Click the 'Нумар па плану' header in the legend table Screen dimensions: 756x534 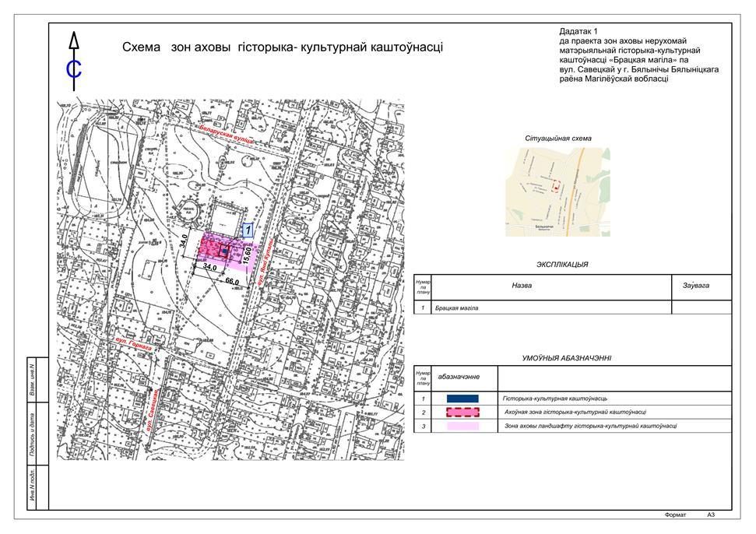pos(424,378)
